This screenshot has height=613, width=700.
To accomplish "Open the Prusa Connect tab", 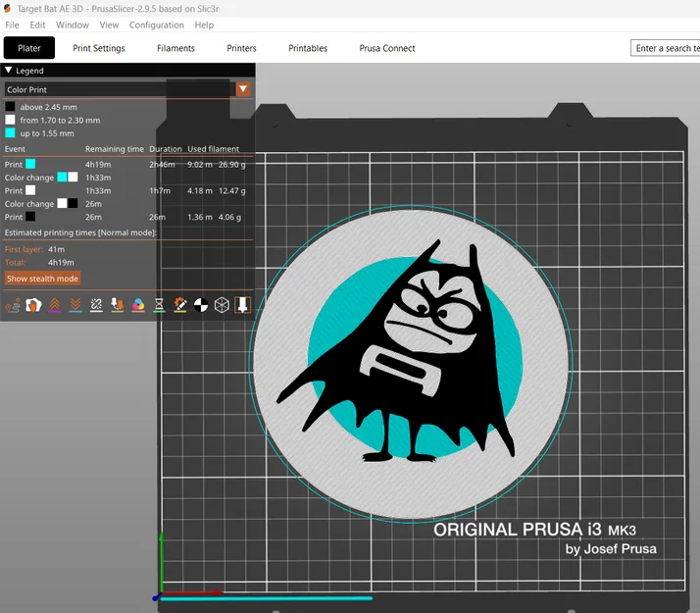I will [387, 48].
